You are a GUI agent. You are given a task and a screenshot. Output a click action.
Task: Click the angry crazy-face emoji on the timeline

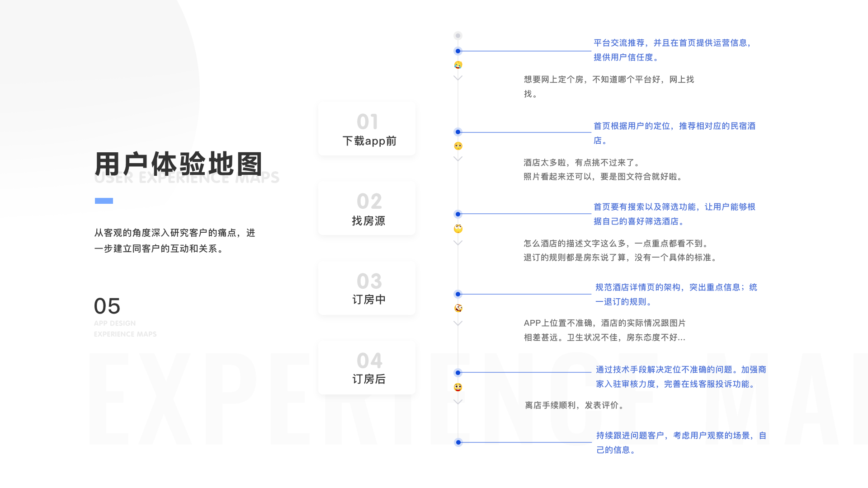(x=458, y=308)
